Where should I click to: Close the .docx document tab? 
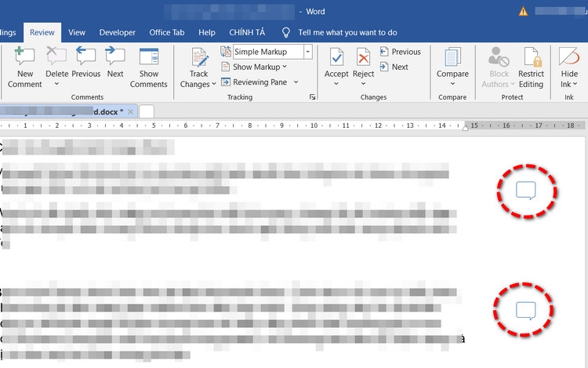point(130,111)
